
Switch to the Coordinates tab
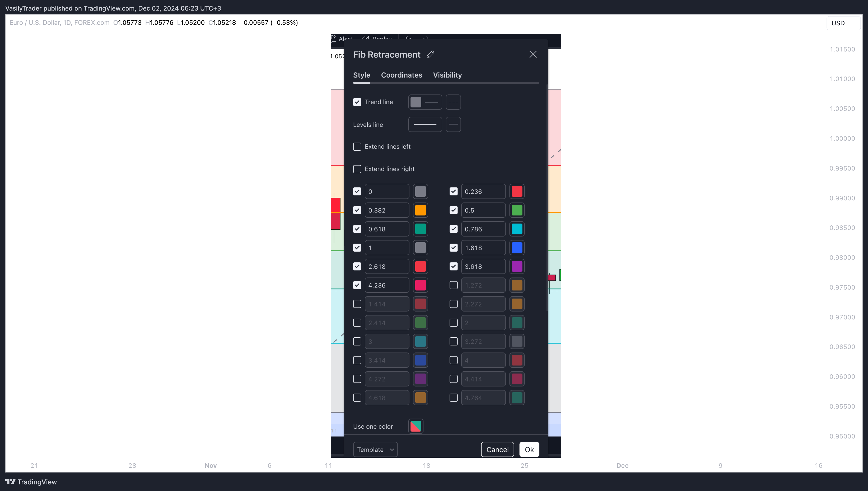(402, 75)
